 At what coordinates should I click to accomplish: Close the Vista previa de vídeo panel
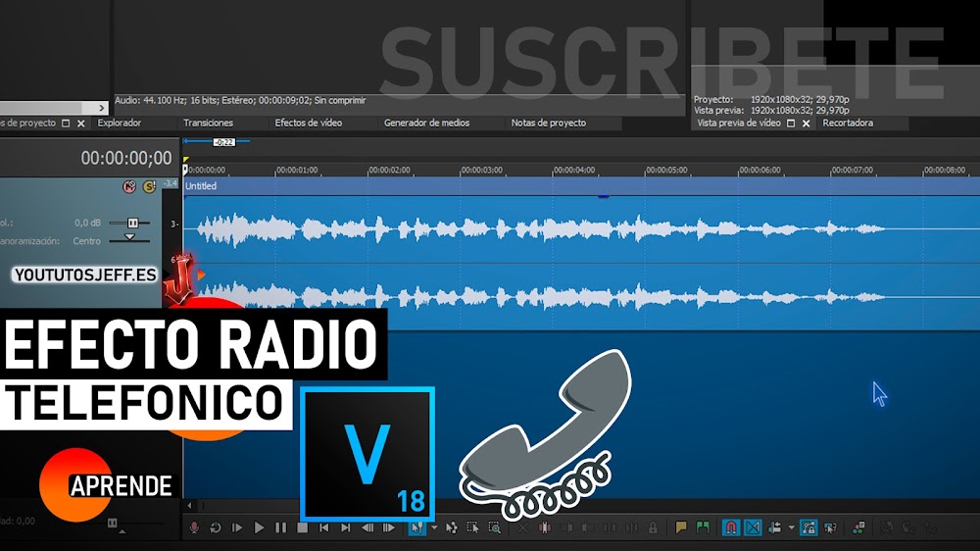point(807,124)
